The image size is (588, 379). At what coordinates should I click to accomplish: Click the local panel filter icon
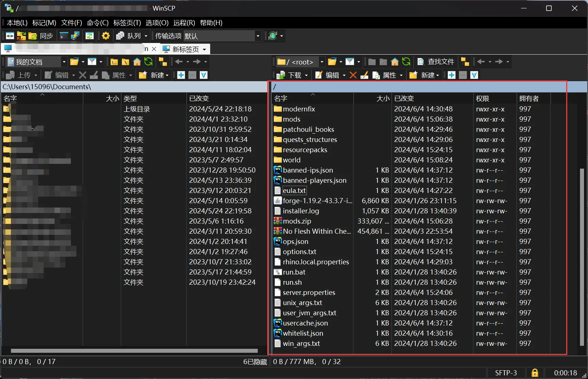pyautogui.click(x=92, y=62)
